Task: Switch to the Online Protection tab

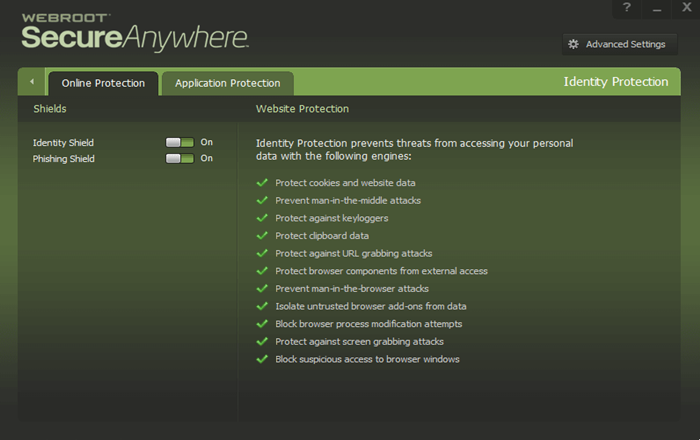Action: [103, 83]
